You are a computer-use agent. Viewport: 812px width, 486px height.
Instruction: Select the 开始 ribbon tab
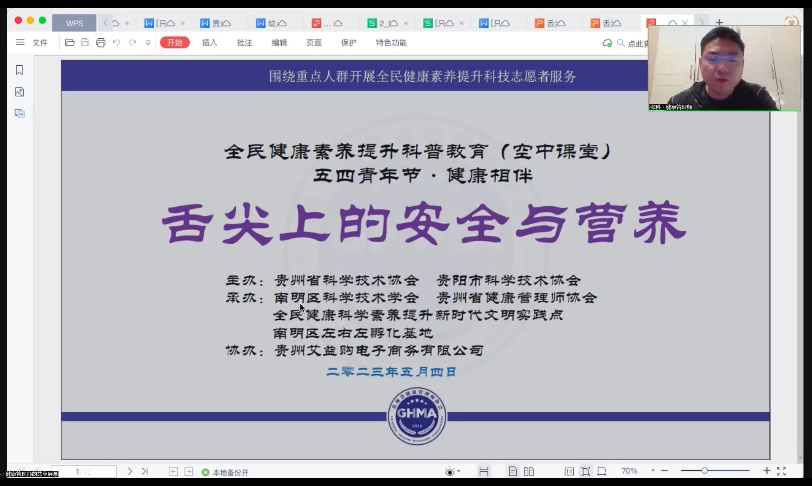[x=175, y=42]
